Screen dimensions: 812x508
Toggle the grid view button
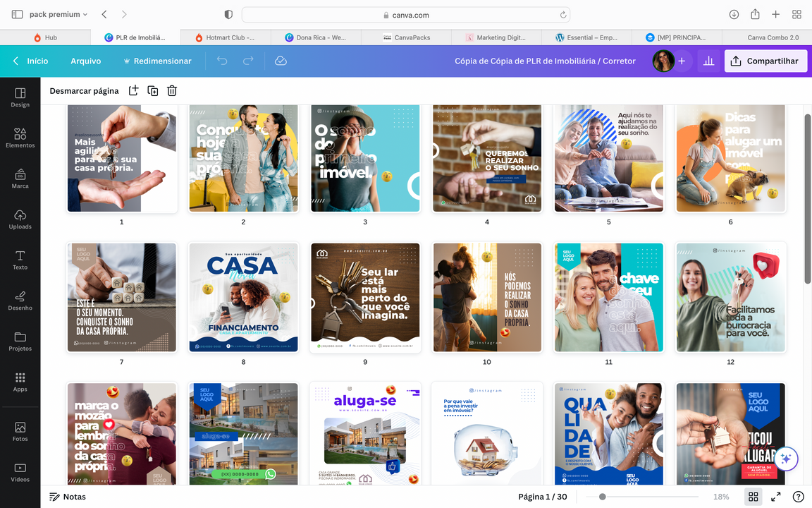point(753,497)
